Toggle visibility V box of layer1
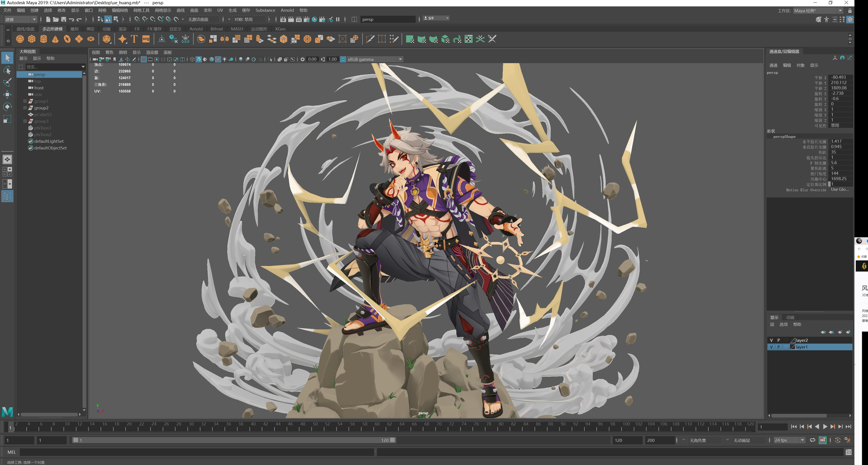Image resolution: width=868 pixels, height=465 pixels. click(x=771, y=347)
